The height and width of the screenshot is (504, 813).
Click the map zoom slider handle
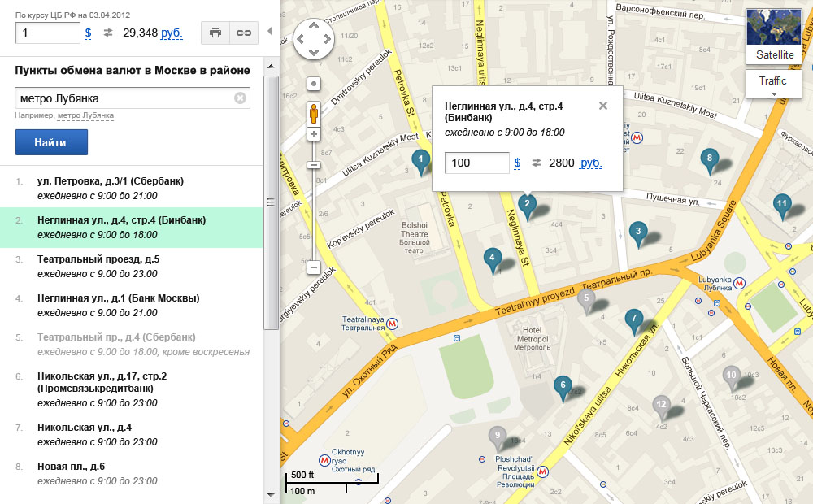click(x=314, y=165)
